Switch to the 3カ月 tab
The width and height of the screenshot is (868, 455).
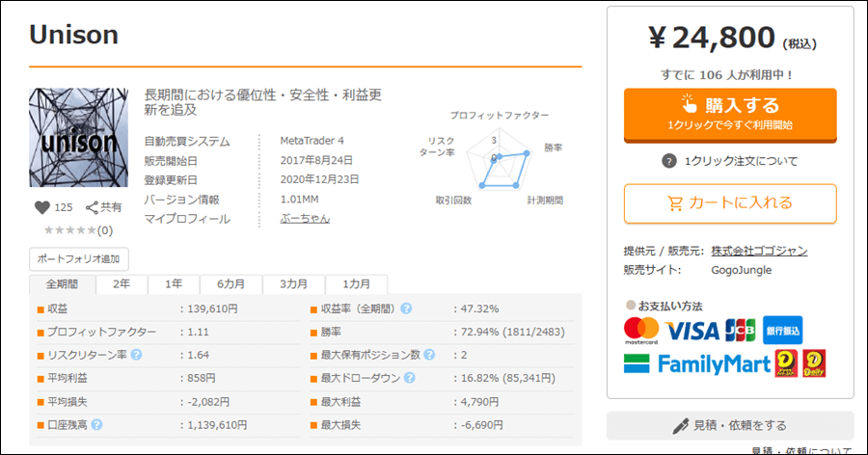tap(294, 284)
